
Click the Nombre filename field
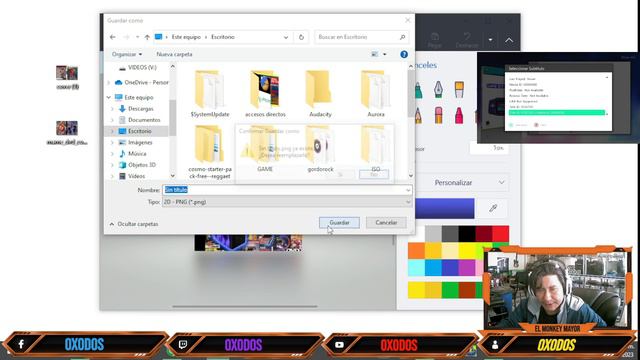tap(287, 190)
